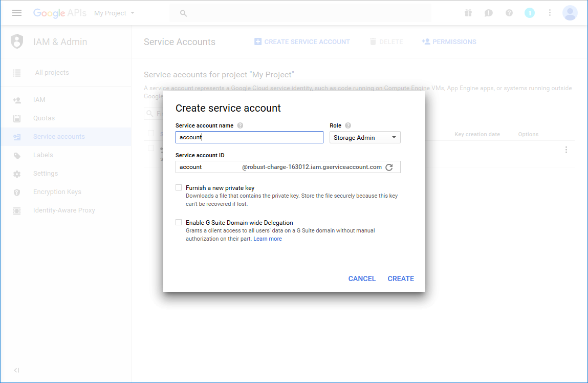Open the Role dropdown showing Storage Admin

pyautogui.click(x=365, y=137)
